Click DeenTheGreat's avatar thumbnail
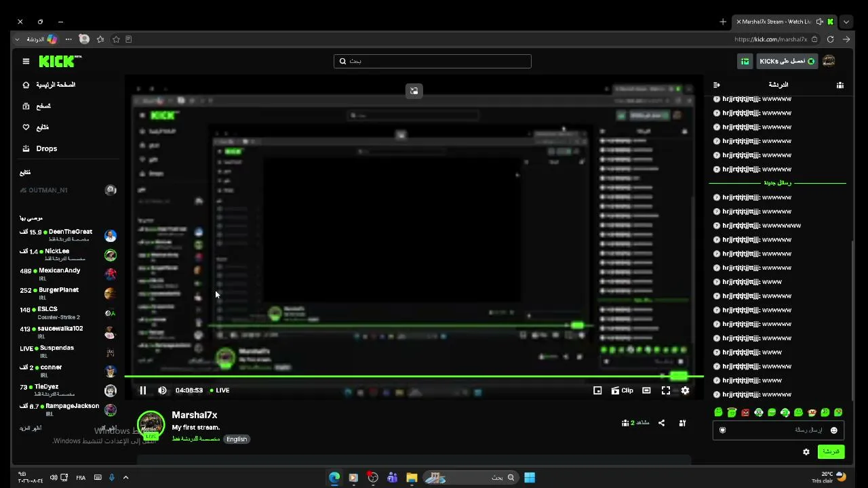Screen dimensions: 868x488 (111, 236)
